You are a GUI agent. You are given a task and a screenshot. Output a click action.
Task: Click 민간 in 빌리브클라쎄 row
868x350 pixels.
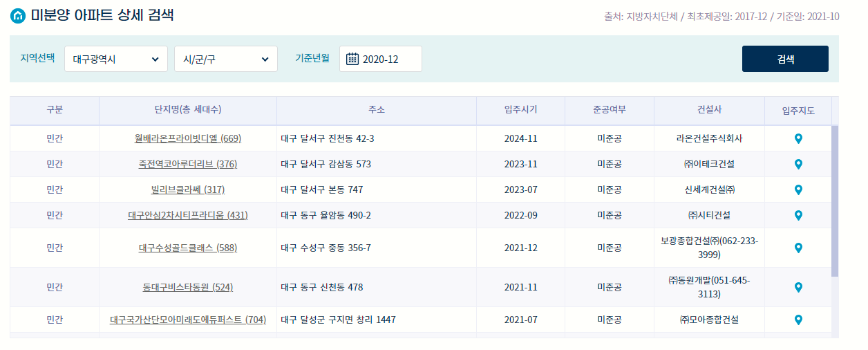(x=55, y=190)
